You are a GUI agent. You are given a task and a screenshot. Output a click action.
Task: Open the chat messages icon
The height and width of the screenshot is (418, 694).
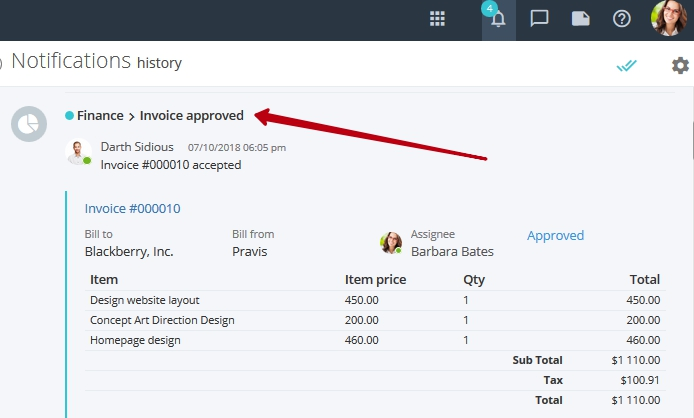pos(540,19)
